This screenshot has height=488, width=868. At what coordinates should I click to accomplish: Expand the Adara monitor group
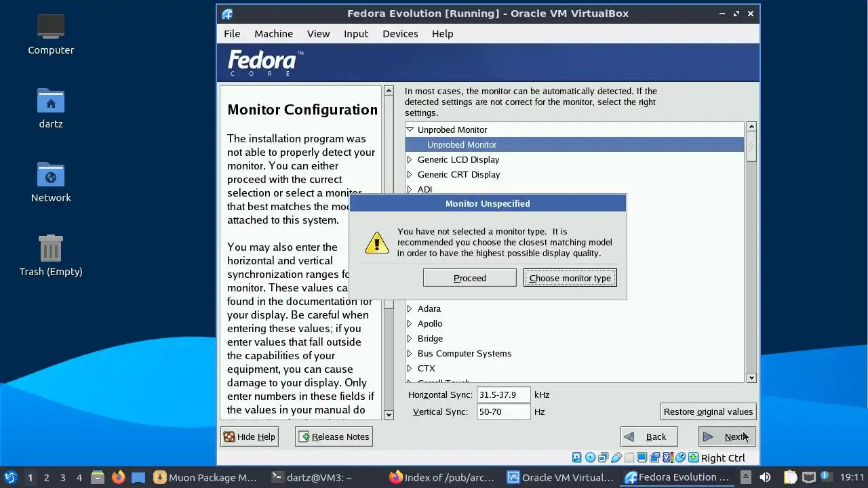pyautogui.click(x=410, y=308)
